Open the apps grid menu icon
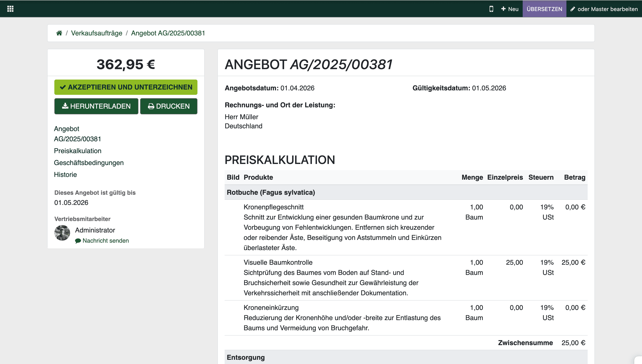642x364 pixels. point(10,9)
